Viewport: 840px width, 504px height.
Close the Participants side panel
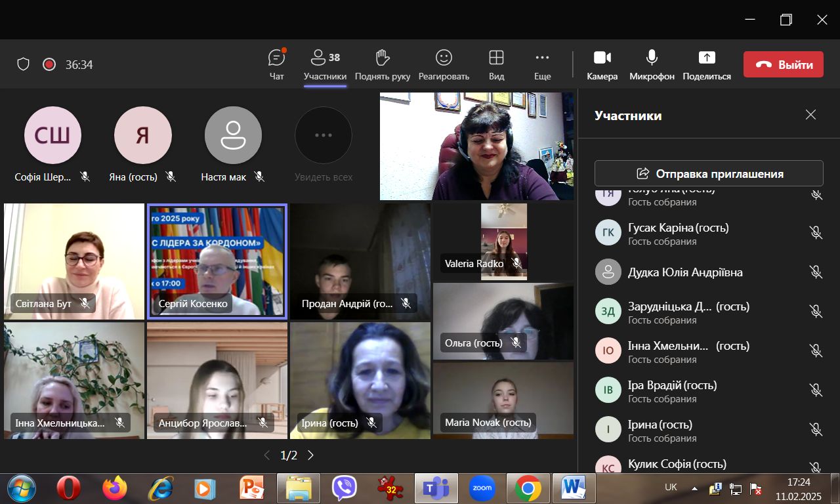coord(810,115)
